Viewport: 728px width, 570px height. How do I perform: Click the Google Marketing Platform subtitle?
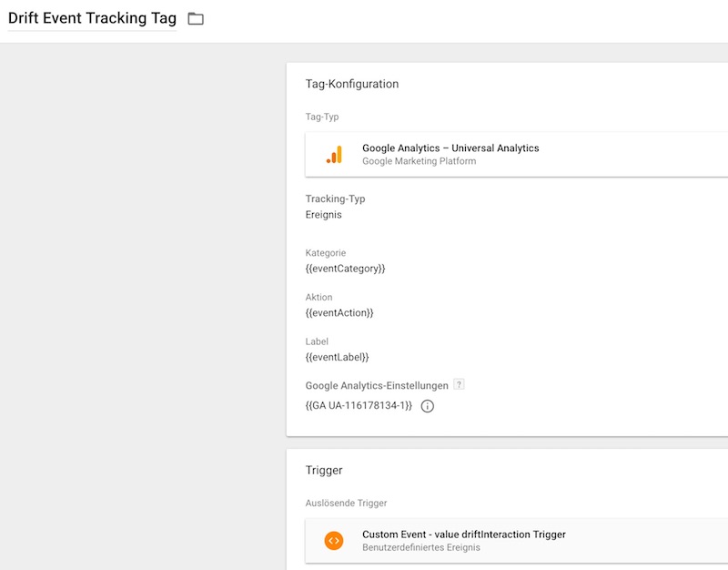click(419, 161)
